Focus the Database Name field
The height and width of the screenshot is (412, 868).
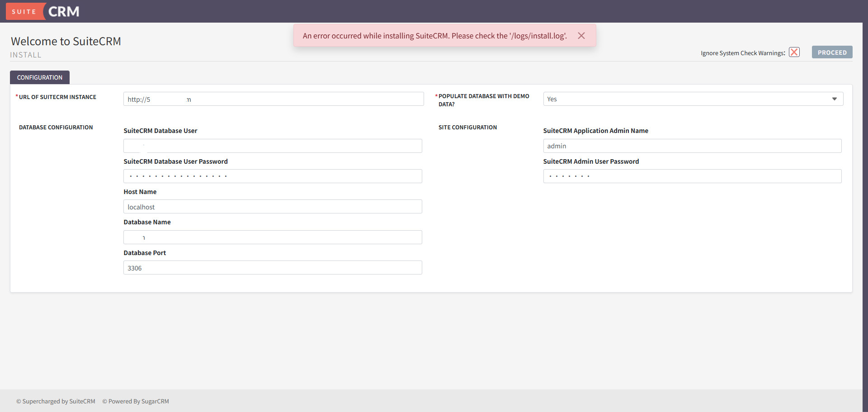273,237
